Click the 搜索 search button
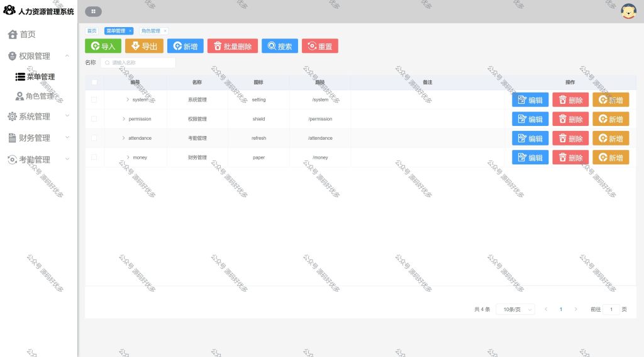Screen dimensions: 644x357 (280, 46)
